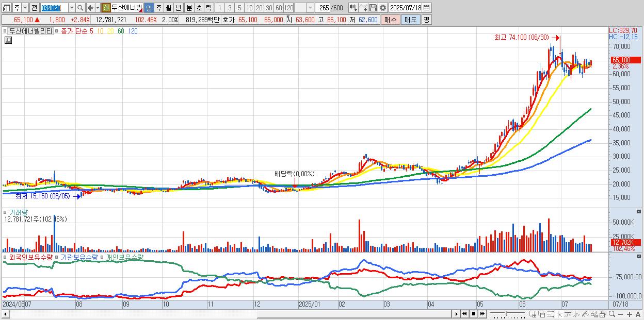Click the moving-average line tool icon
This screenshot has width=644, height=320.
pos(568,314)
